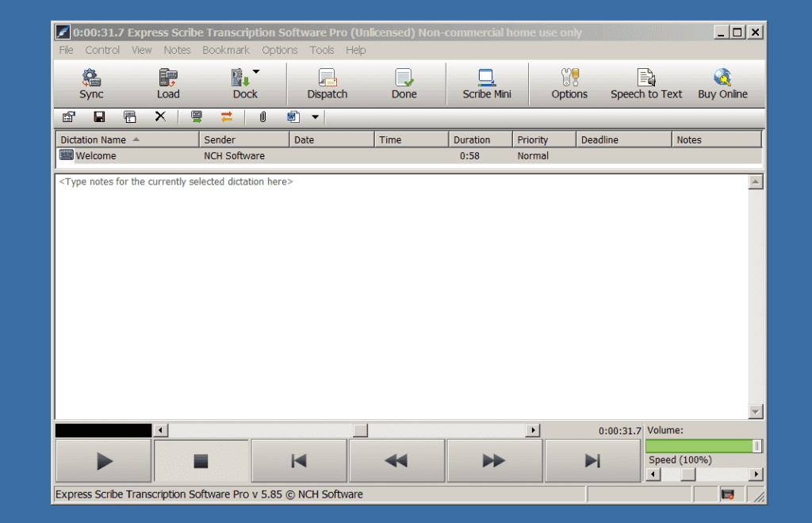Viewport: 812px width, 523px height.
Task: Open the Speech to Text tool
Action: point(646,83)
